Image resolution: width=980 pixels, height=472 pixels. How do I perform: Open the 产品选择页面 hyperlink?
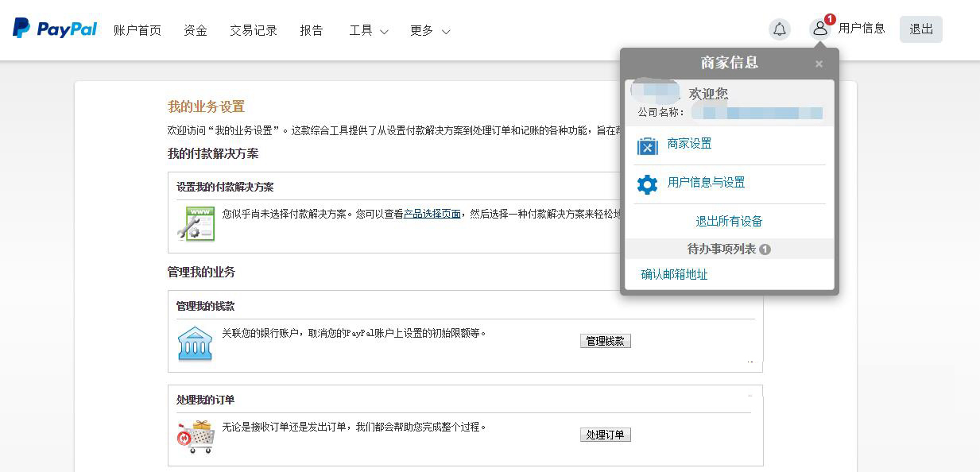432,214
